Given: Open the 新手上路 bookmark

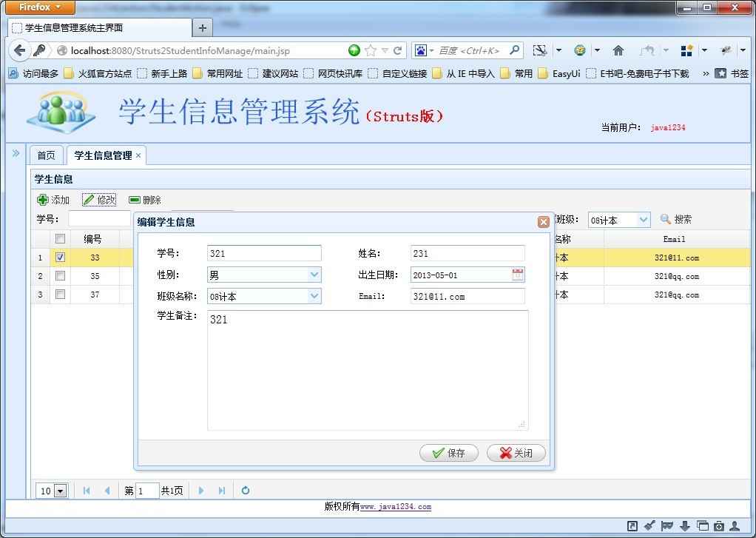Looking at the screenshot, I should pyautogui.click(x=162, y=73).
